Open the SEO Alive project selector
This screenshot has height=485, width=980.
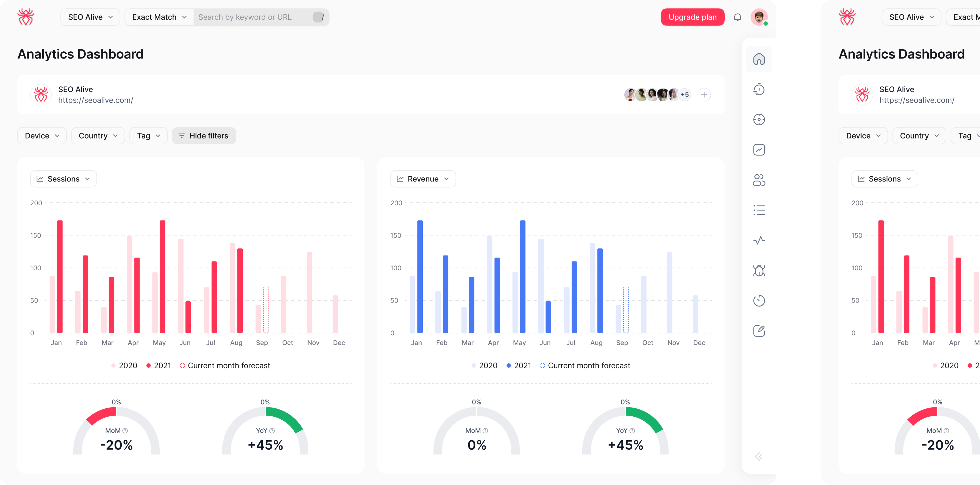(x=90, y=17)
